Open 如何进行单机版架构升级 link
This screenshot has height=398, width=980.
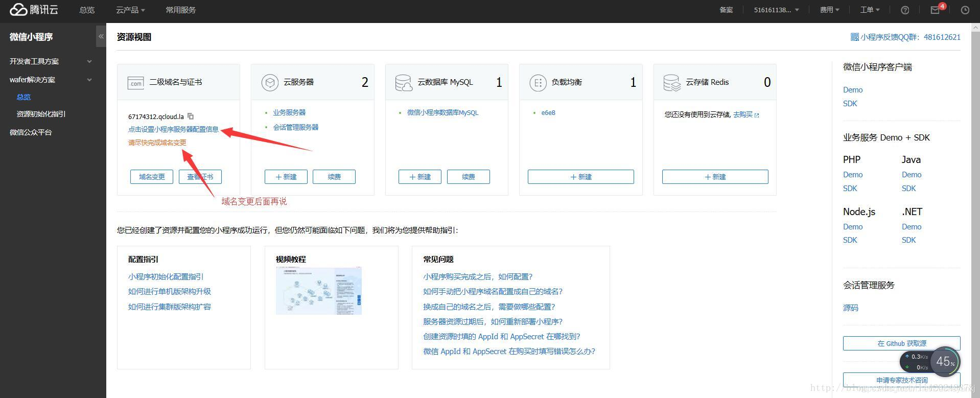tap(170, 292)
